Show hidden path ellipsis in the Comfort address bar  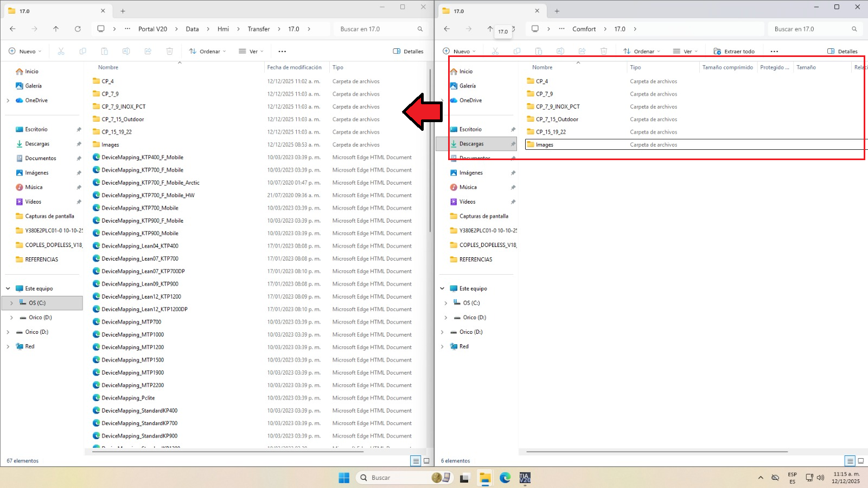tap(561, 29)
